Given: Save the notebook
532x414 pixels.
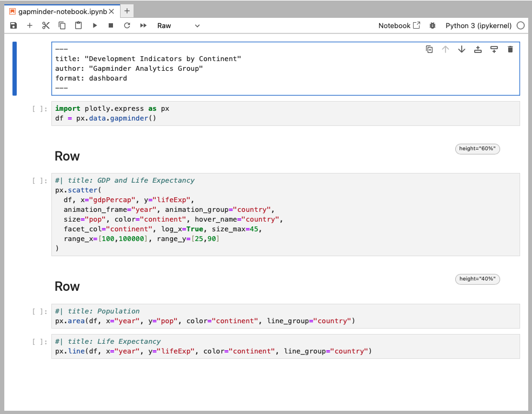Looking at the screenshot, I should point(13,25).
